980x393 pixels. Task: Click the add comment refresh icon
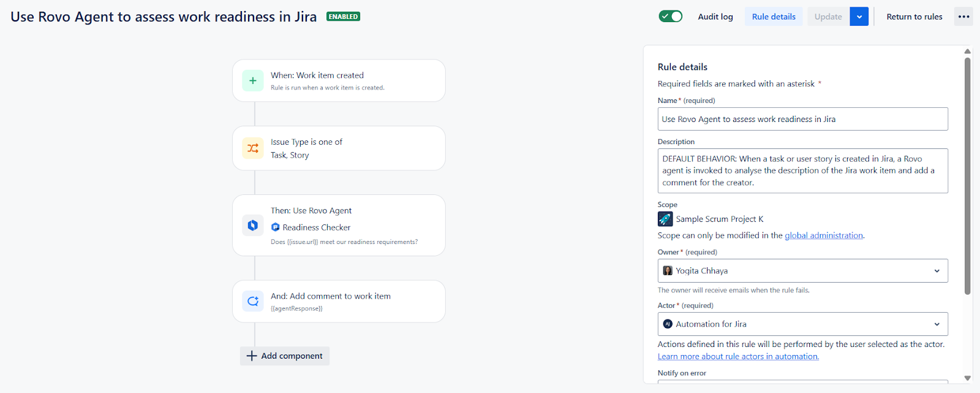(x=252, y=301)
